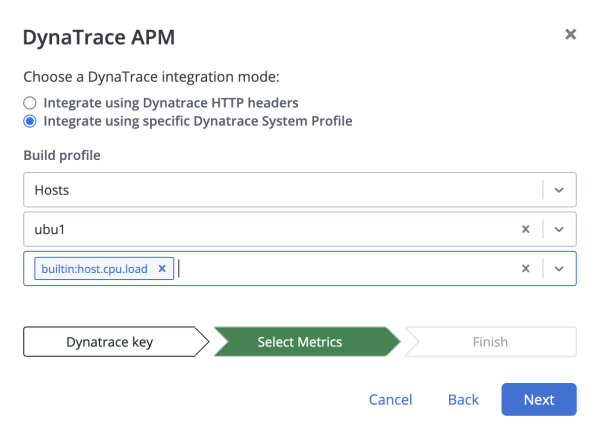
Task: Click the Hosts selected value
Action: 52,190
